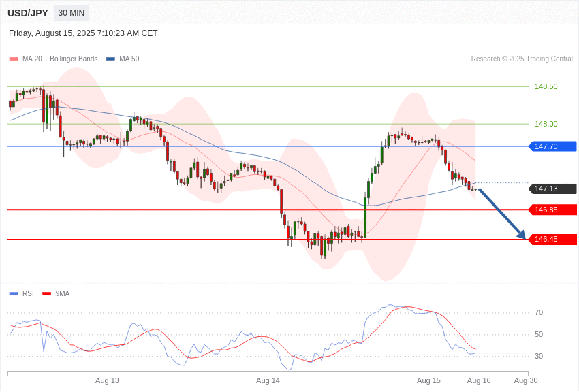Click the black 147.13 current price tag
This screenshot has width=579, height=392.
pos(553,189)
